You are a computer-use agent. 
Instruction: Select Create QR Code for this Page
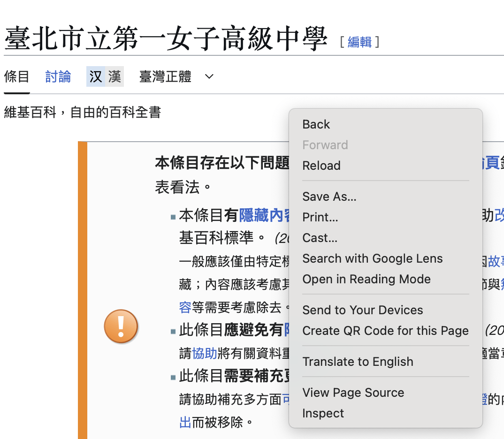[385, 331]
